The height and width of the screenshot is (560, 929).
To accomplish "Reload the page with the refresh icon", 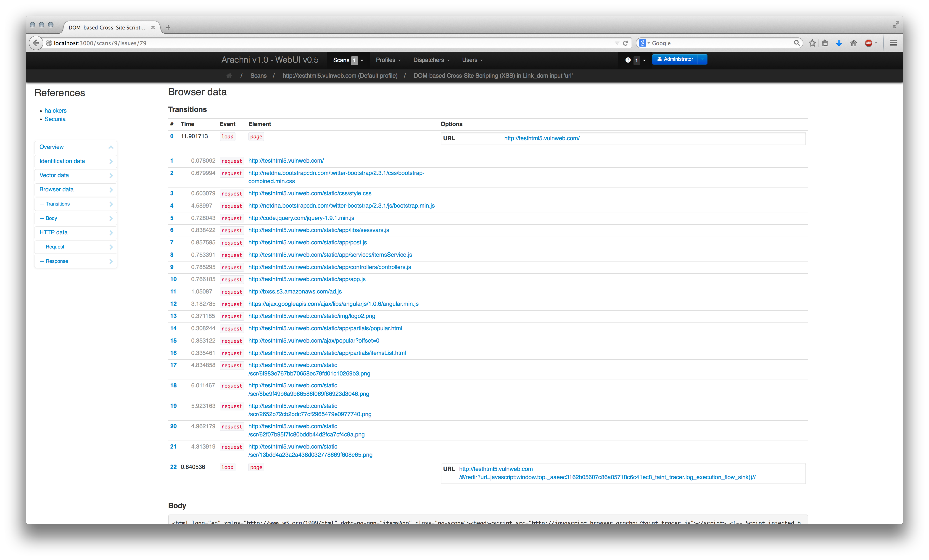I will click(x=625, y=43).
